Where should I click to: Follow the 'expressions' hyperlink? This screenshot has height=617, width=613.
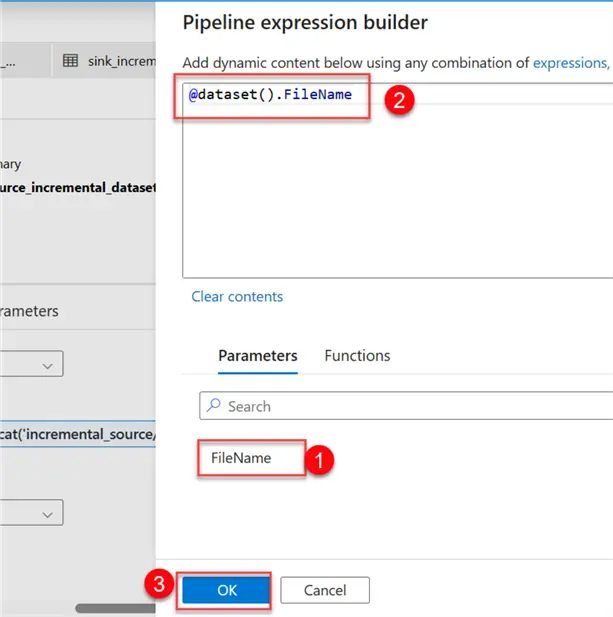pyautogui.click(x=569, y=62)
